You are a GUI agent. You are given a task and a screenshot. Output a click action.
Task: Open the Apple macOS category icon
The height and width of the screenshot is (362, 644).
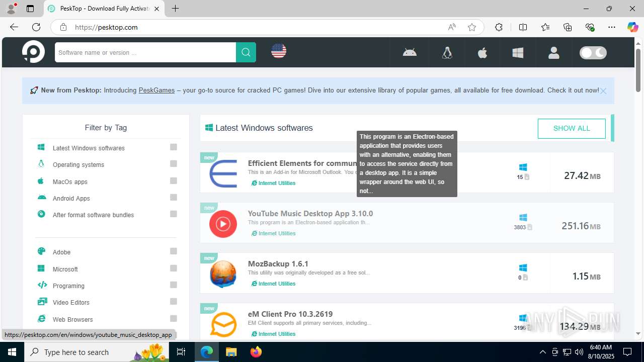(x=482, y=52)
